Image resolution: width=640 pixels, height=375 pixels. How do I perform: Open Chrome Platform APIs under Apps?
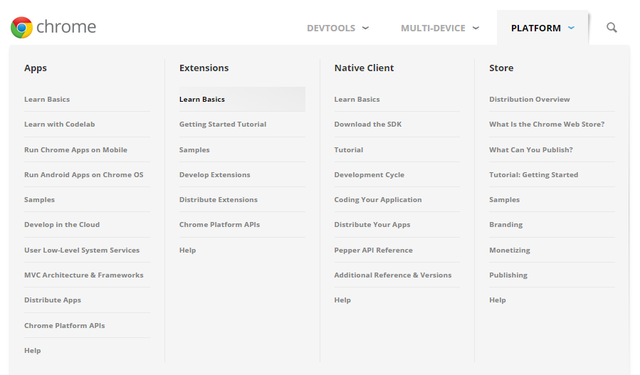64,326
